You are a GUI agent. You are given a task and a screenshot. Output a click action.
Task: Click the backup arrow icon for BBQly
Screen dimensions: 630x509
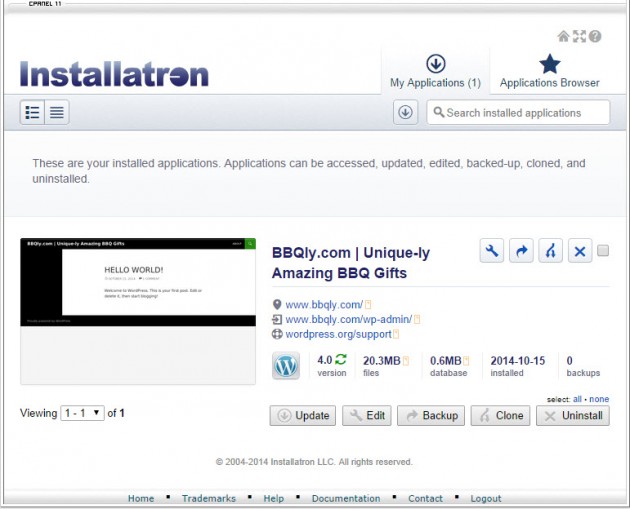[521, 251]
